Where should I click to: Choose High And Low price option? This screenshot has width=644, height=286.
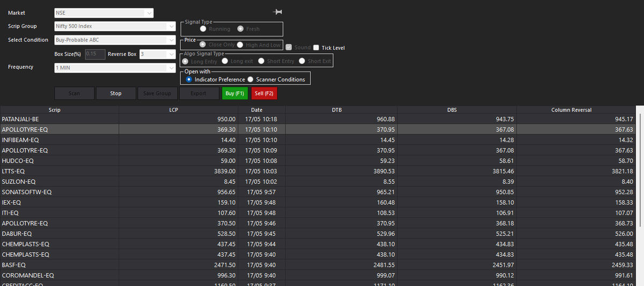(x=240, y=45)
